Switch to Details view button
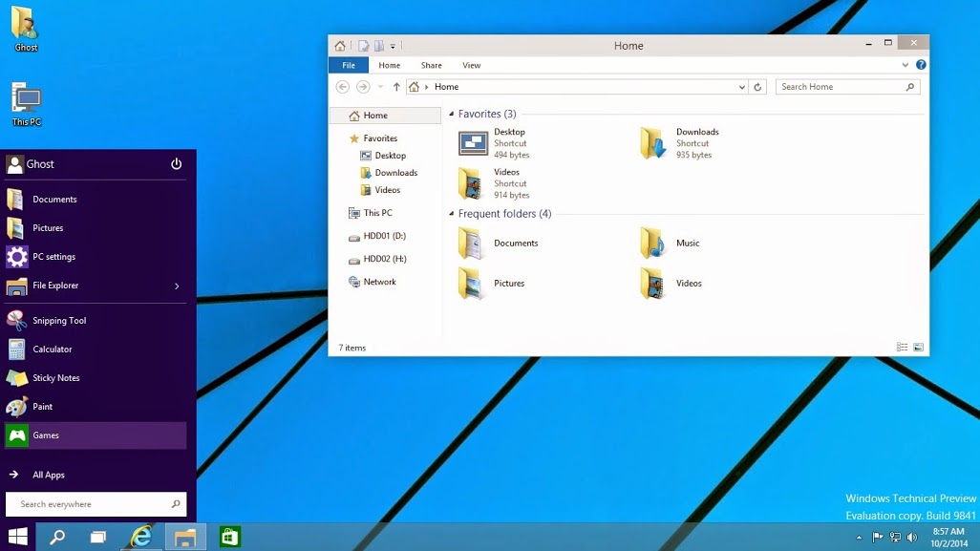Viewport: 980px width, 551px height. coord(902,348)
